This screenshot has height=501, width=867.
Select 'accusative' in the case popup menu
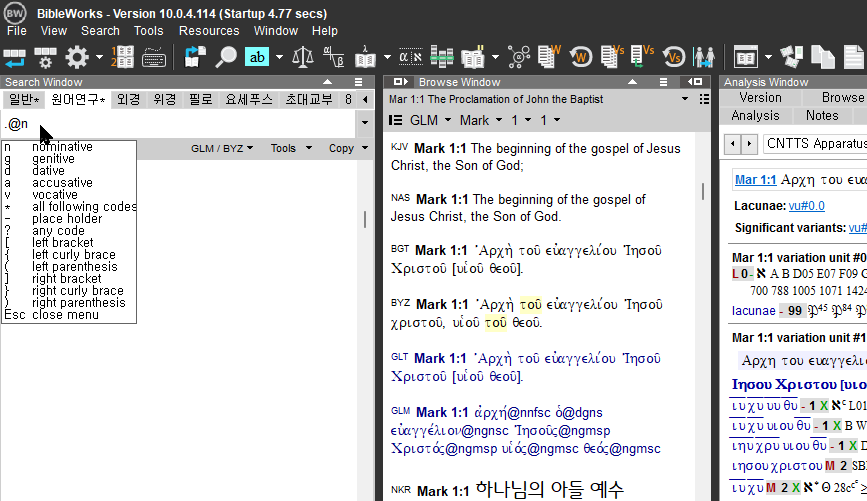[x=69, y=182]
